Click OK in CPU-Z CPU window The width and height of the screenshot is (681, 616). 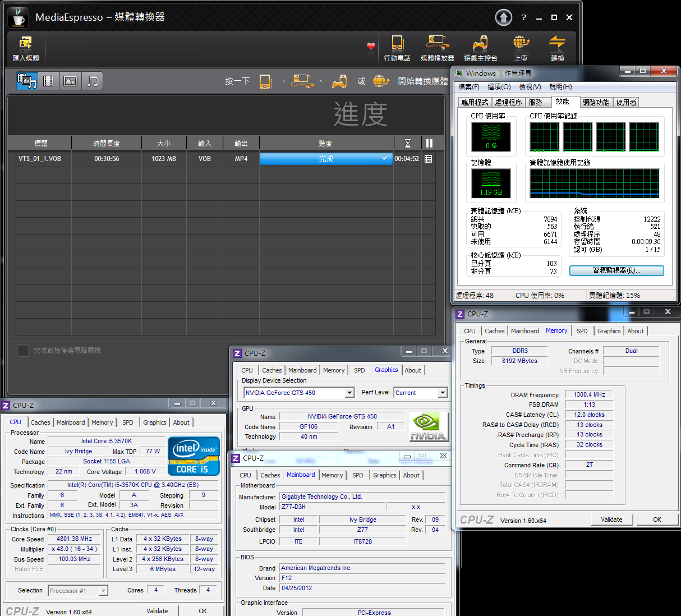(x=203, y=611)
